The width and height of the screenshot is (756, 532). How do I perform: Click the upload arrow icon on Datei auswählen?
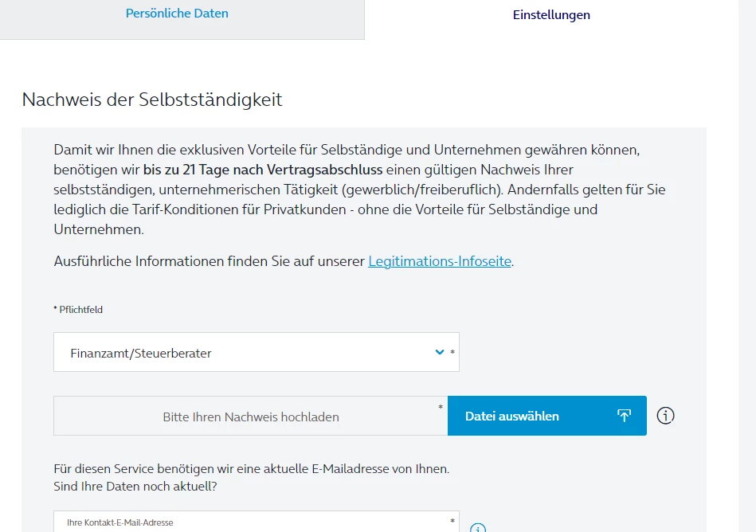tap(624, 416)
